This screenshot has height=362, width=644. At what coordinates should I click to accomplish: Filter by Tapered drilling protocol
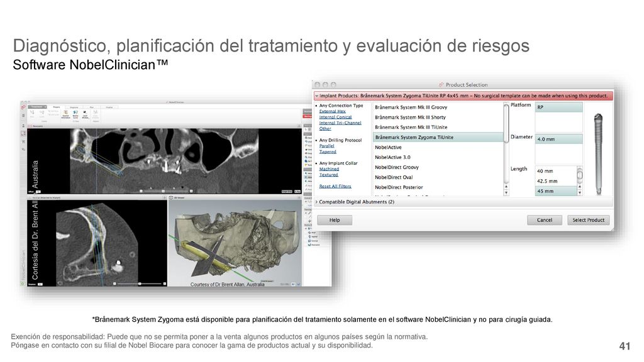click(327, 151)
